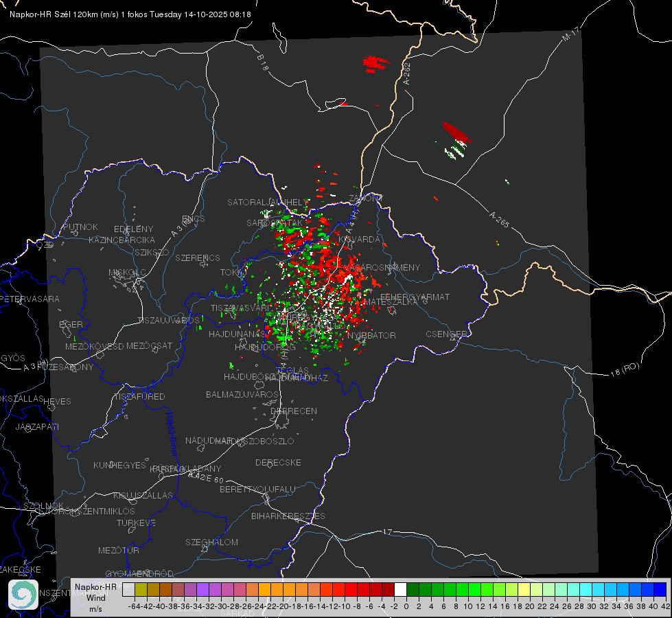Image resolution: width=672 pixels, height=618 pixels.
Task: Pick the bright red swatch between -10 and -8
Action: [351, 589]
